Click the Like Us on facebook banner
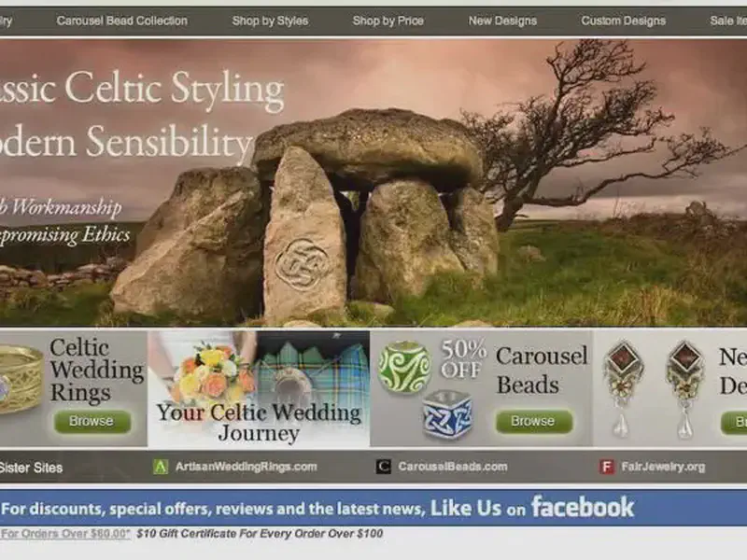The image size is (747, 560). (x=373, y=508)
